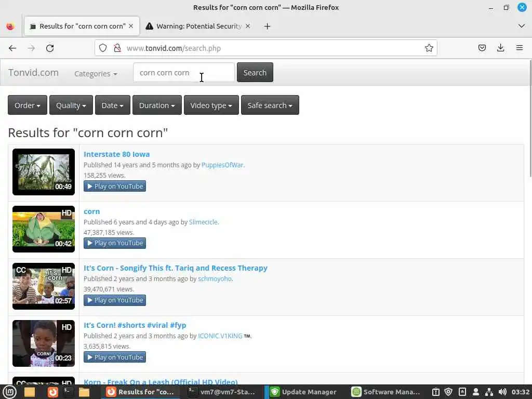The width and height of the screenshot is (532, 399).
Task: Open the Linux Mint start menu
Action: tap(9, 392)
